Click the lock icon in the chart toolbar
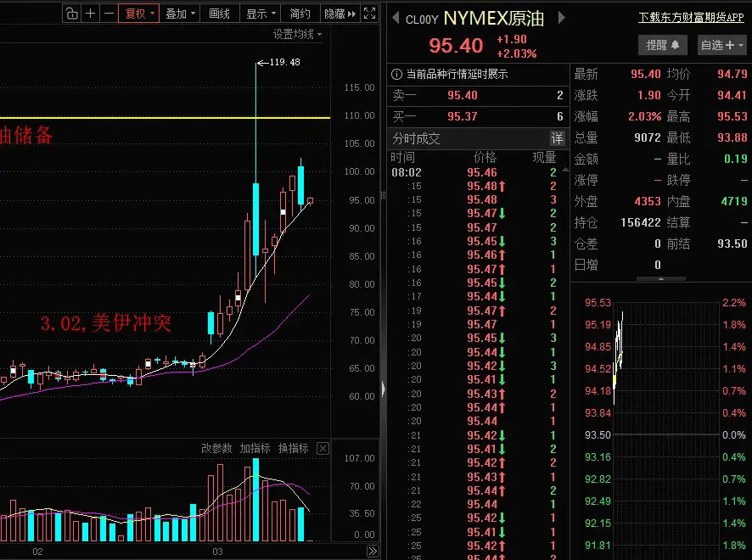 click(71, 14)
